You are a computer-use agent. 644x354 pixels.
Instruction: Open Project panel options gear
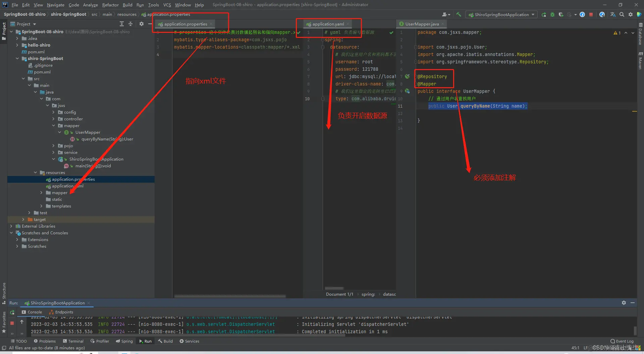[142, 24]
